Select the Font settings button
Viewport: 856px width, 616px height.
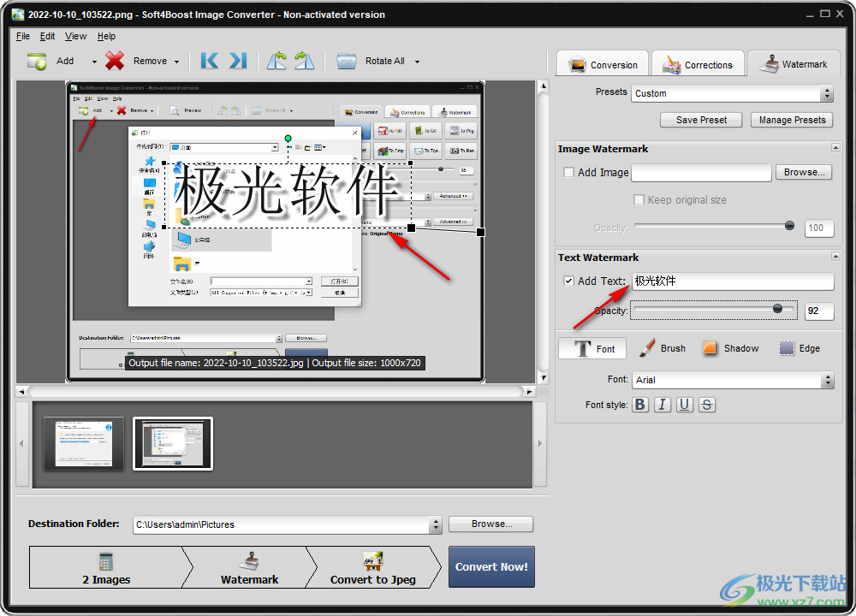point(592,348)
